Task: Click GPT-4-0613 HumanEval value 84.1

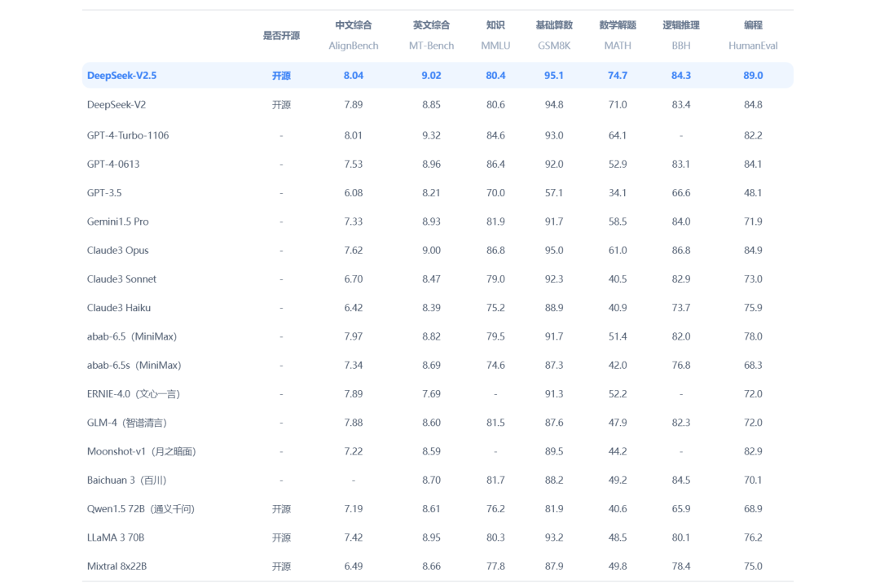Action: (x=753, y=164)
